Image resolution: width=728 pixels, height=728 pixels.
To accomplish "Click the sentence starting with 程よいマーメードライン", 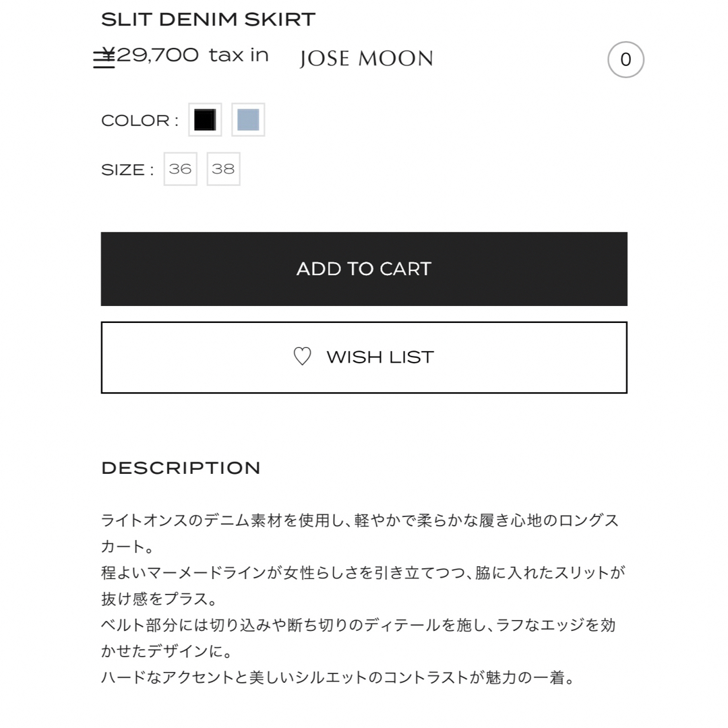I will [363, 586].
